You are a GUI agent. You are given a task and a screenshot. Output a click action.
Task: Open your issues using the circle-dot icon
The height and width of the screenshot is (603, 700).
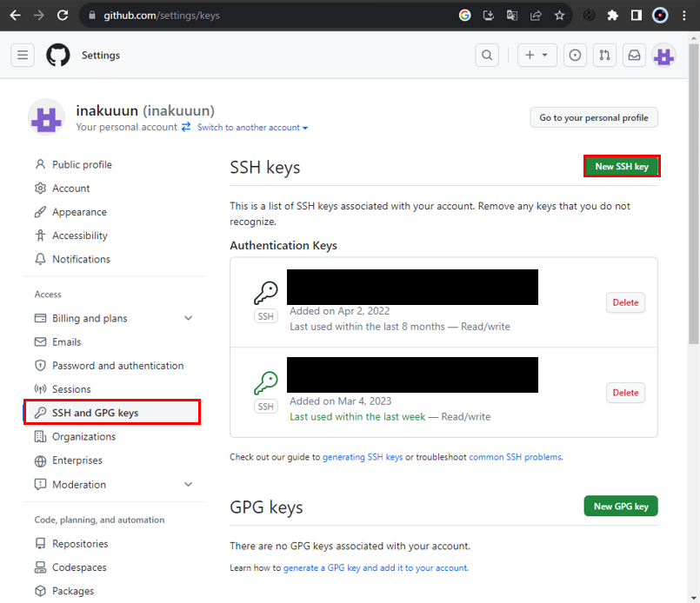pos(575,55)
